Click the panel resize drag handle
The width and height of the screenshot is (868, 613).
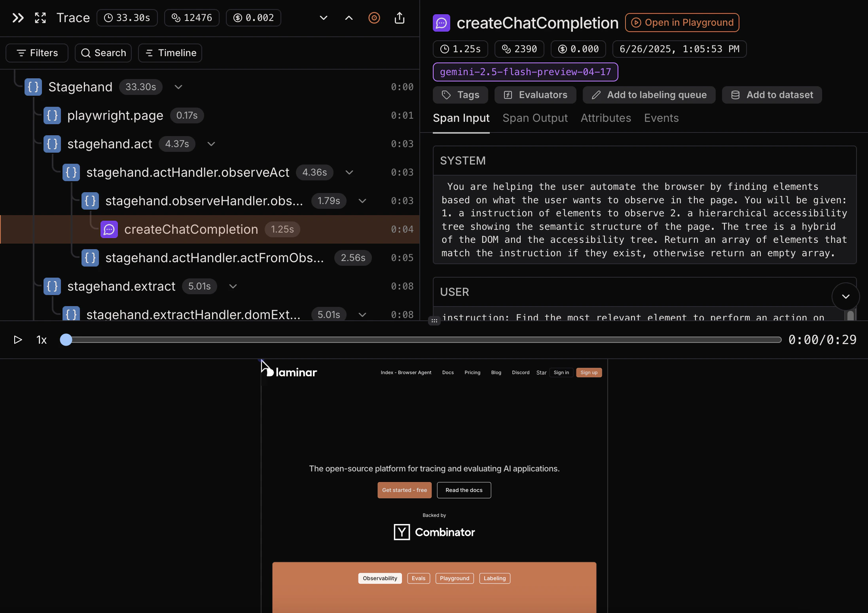click(434, 321)
